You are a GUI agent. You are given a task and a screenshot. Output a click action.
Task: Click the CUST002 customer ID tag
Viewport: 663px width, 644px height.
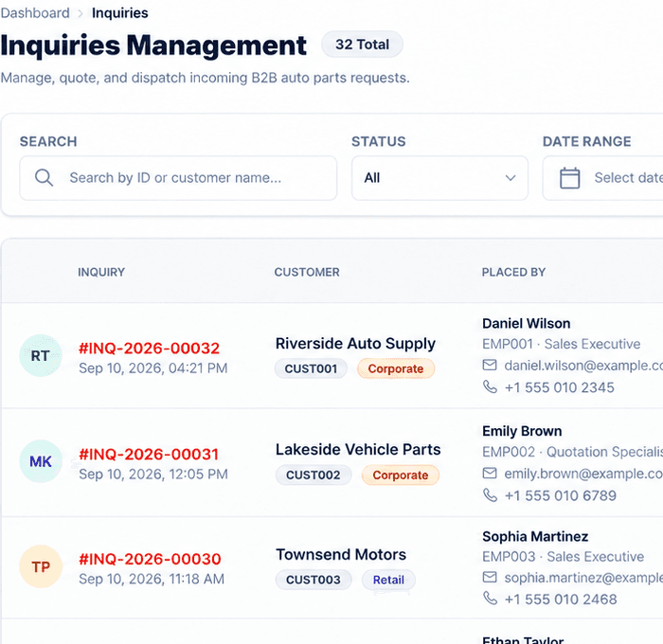(x=314, y=474)
